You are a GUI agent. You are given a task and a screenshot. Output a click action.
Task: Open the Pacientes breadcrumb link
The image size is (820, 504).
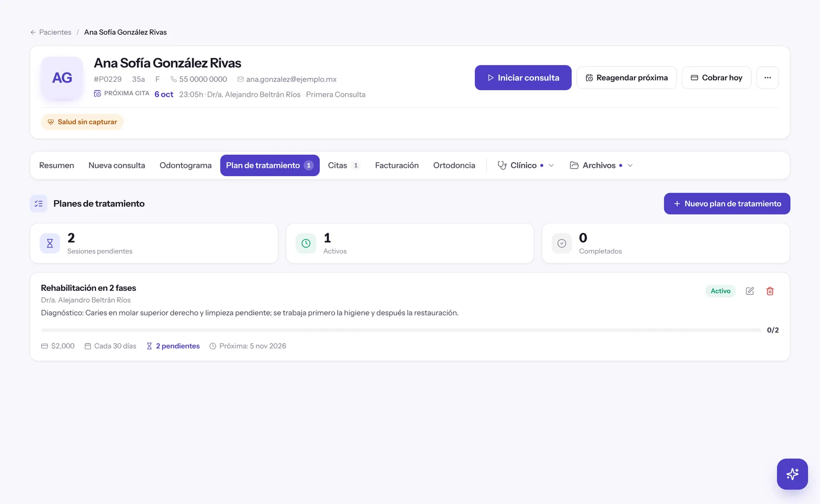point(55,32)
